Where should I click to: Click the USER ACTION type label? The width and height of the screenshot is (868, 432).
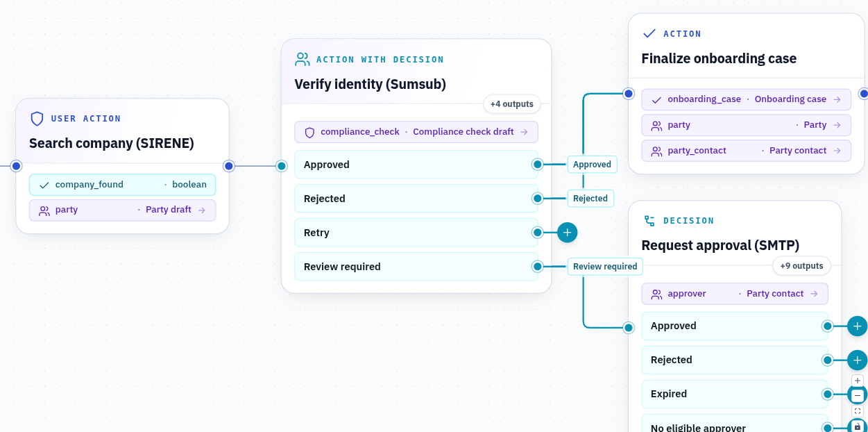86,119
